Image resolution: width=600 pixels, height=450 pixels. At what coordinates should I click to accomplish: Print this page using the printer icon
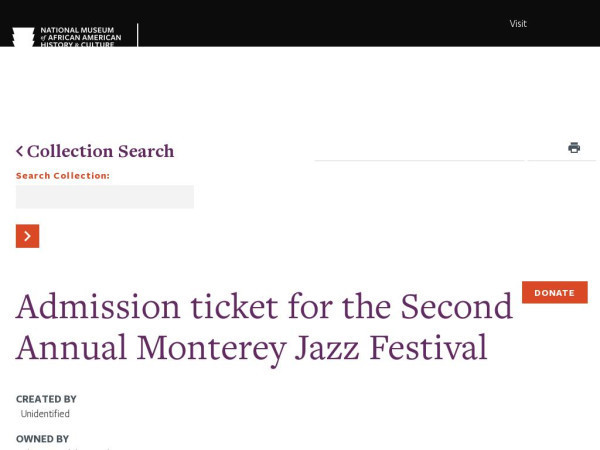coord(574,147)
